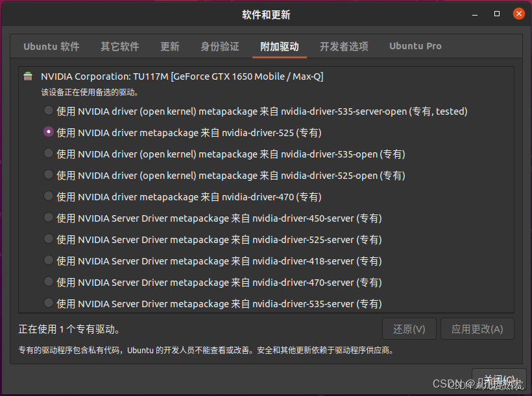Click the NVIDIA graphics card device icon

coord(28,76)
